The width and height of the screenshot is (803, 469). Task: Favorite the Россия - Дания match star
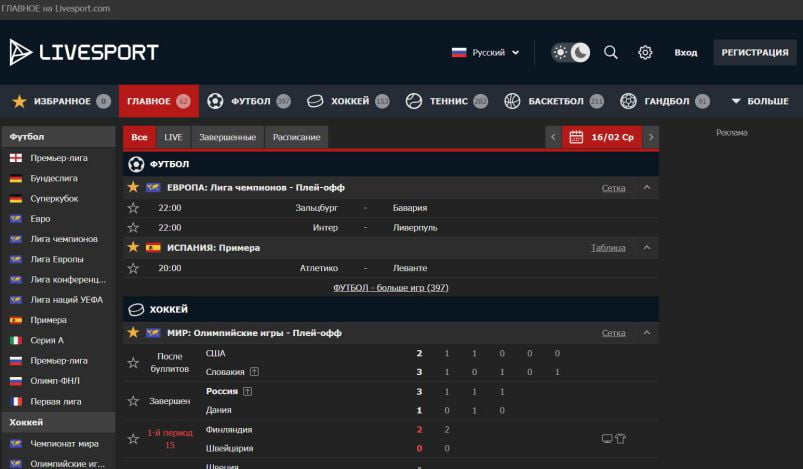(133, 400)
